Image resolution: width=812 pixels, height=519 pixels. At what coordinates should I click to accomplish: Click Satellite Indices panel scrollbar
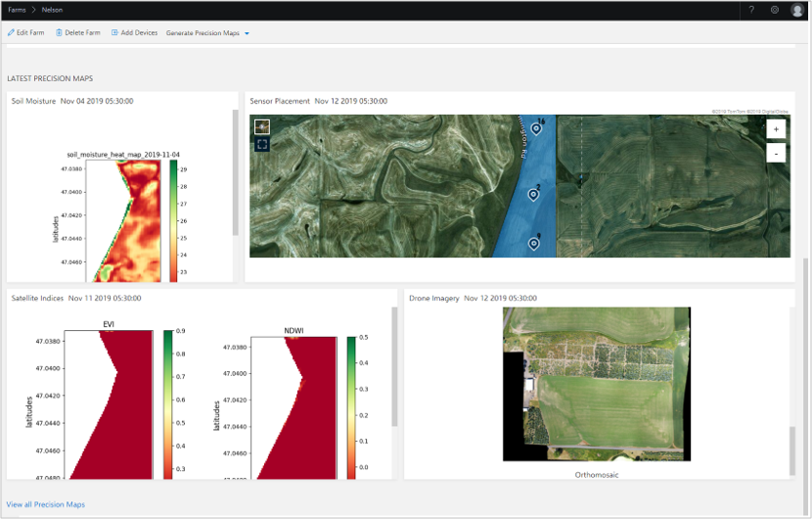(x=394, y=366)
